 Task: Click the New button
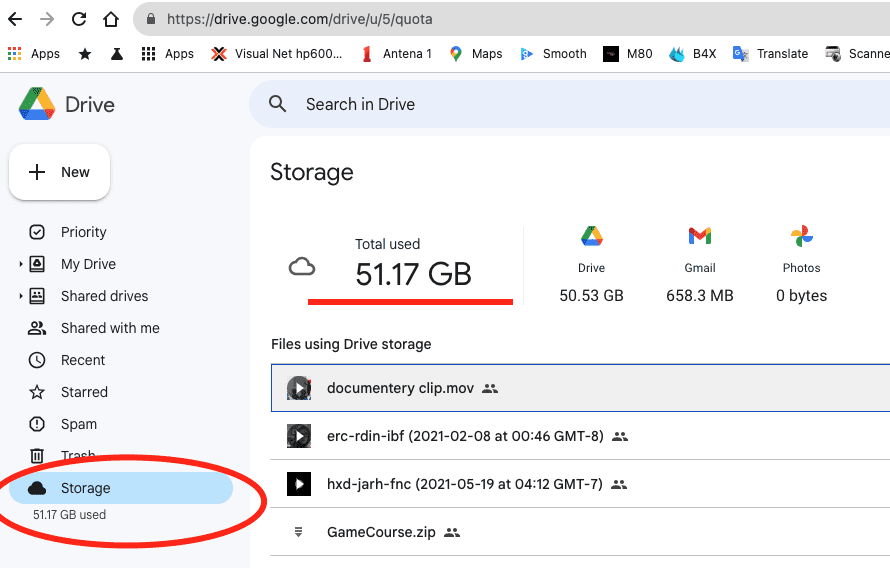(60, 172)
